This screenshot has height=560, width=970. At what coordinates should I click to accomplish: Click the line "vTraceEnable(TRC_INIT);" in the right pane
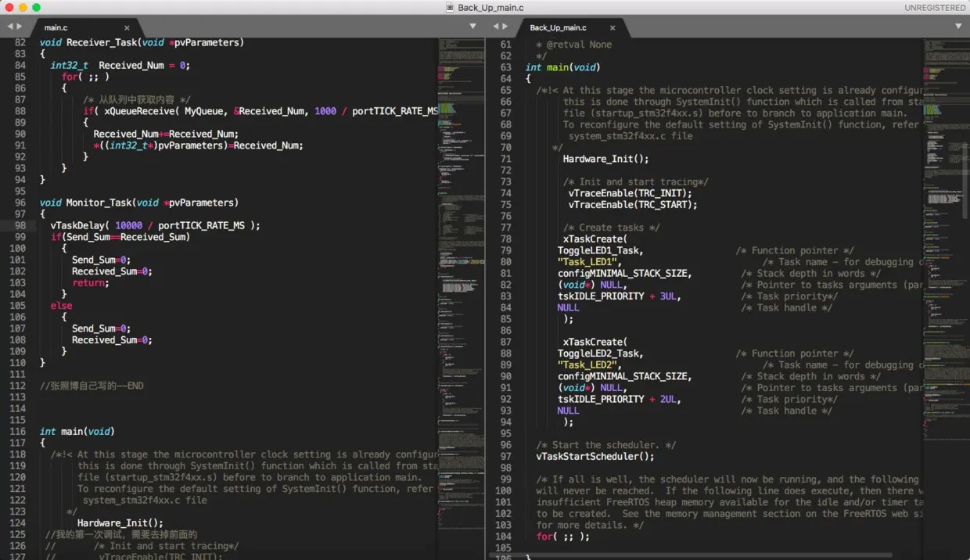tap(630, 193)
